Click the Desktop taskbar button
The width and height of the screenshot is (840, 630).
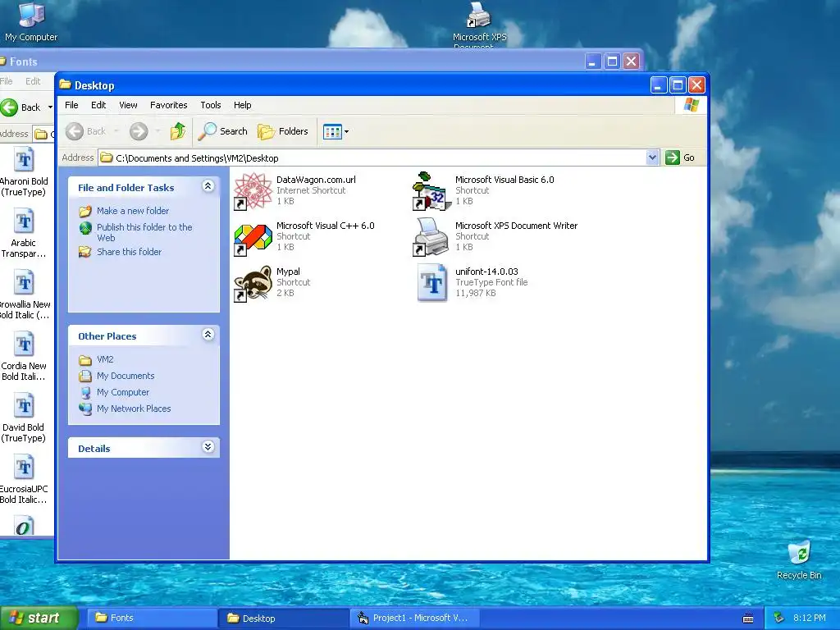point(282,619)
